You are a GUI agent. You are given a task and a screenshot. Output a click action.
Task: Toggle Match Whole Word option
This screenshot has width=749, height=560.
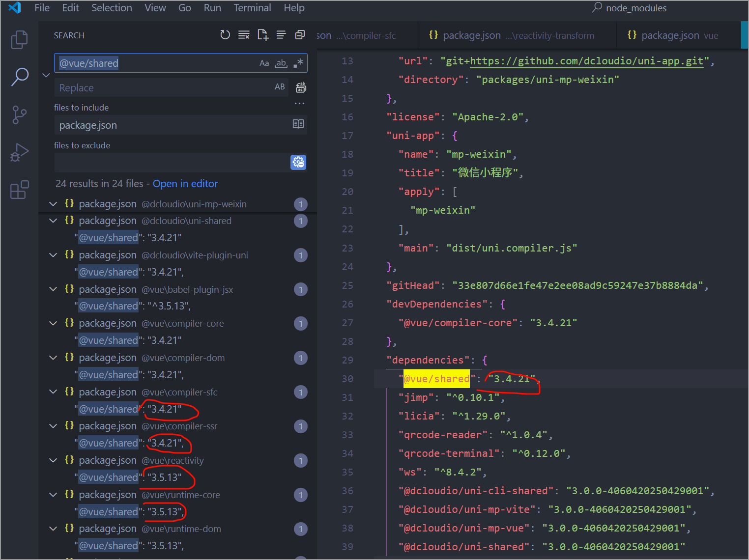281,63
